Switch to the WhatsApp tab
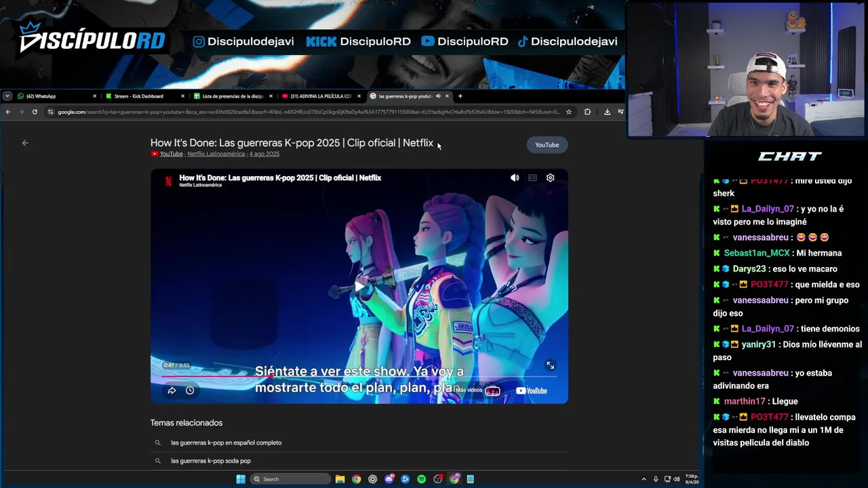 [56, 96]
